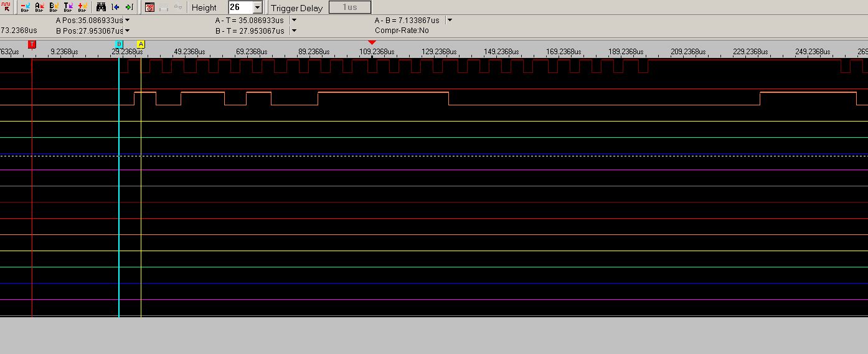Open the binoculars find tool

[101, 7]
